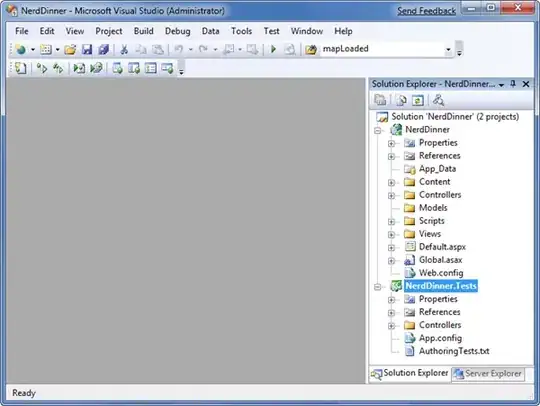Open the Add New Item dropdown arrow
Image resolution: width=540 pixels, height=406 pixels.
pyautogui.click(x=58, y=50)
